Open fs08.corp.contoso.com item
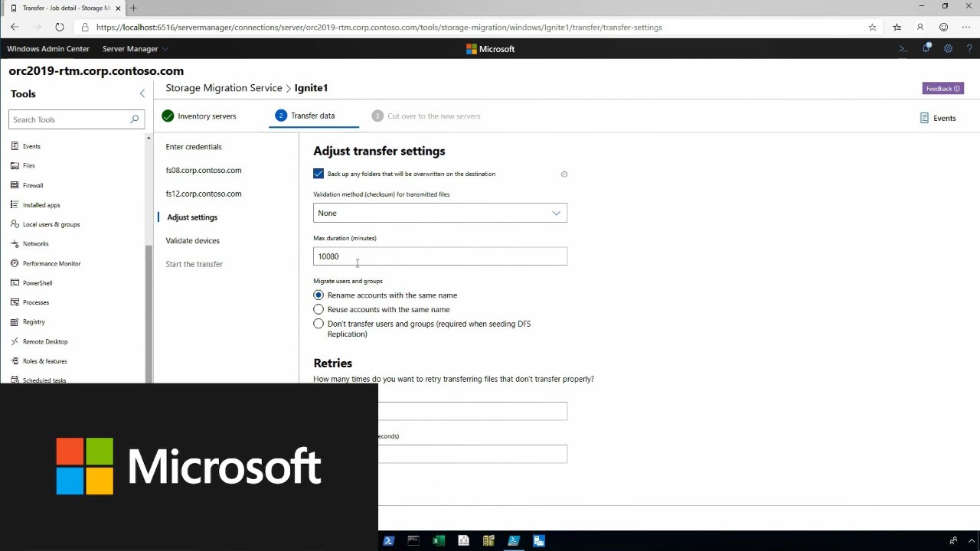 204,171
